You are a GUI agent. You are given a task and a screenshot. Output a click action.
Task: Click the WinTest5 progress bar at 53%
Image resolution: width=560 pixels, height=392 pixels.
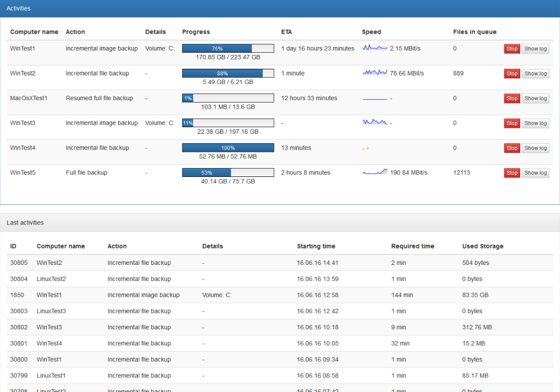tap(227, 172)
